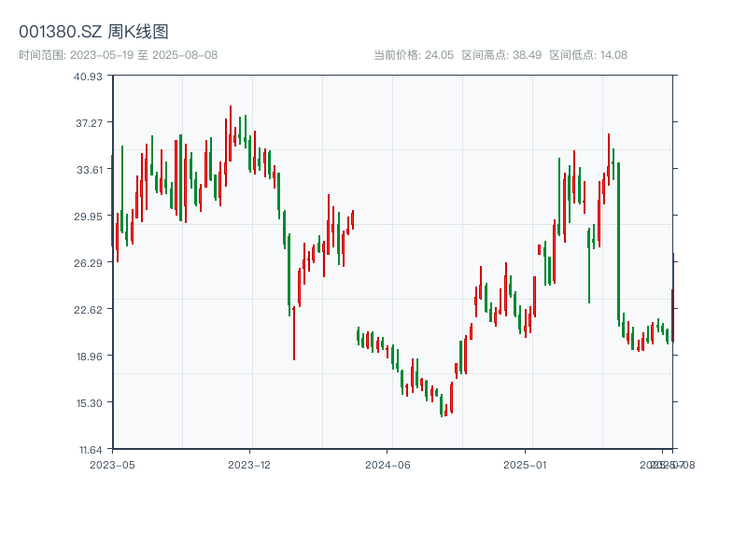Click the 当前价格 24.05 label
This screenshot has height=560, width=747.
[413, 55]
